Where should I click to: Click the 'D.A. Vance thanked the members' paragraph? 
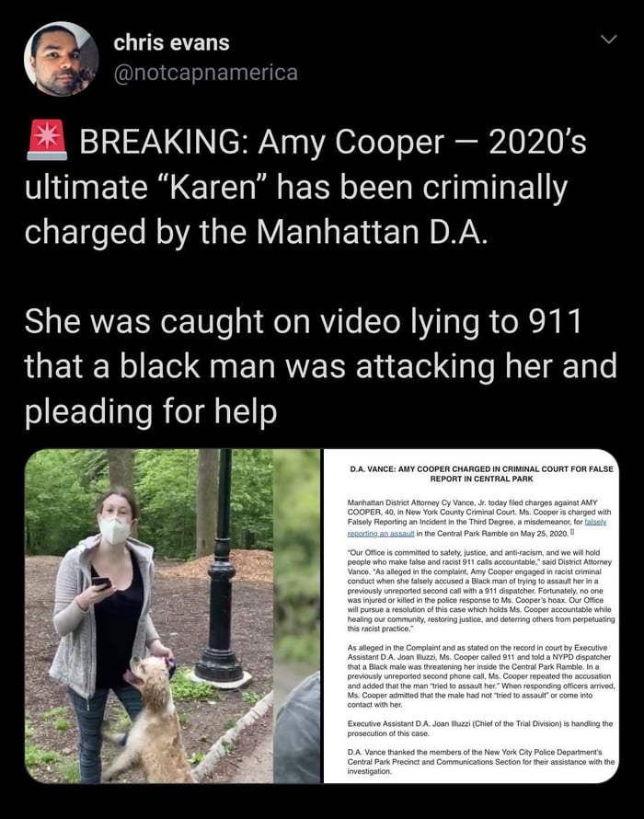coord(481,762)
